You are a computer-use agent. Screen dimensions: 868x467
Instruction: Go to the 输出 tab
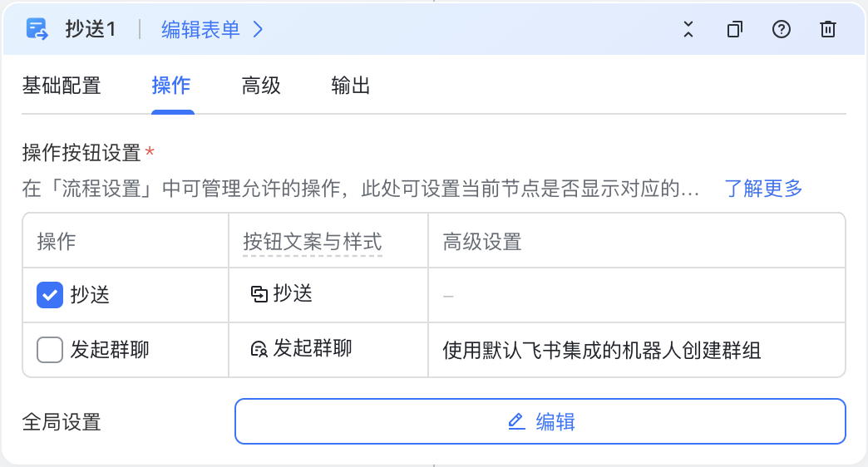pyautogui.click(x=350, y=86)
